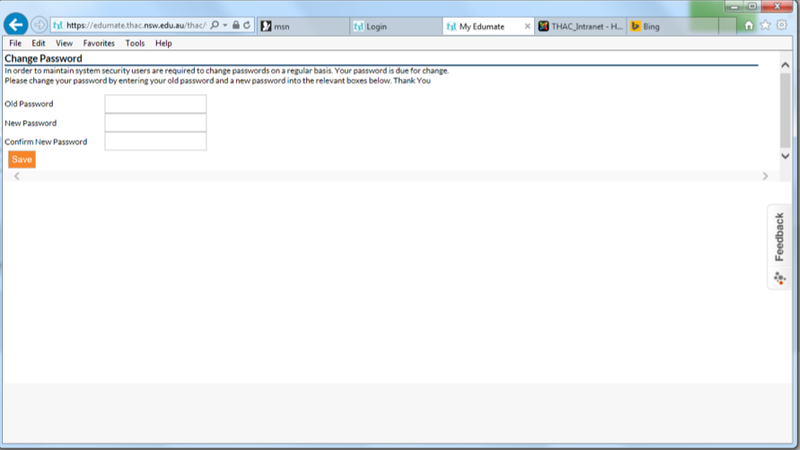Viewport: 800px width, 450px height.
Task: Switch to the Login tab
Action: coord(396,26)
